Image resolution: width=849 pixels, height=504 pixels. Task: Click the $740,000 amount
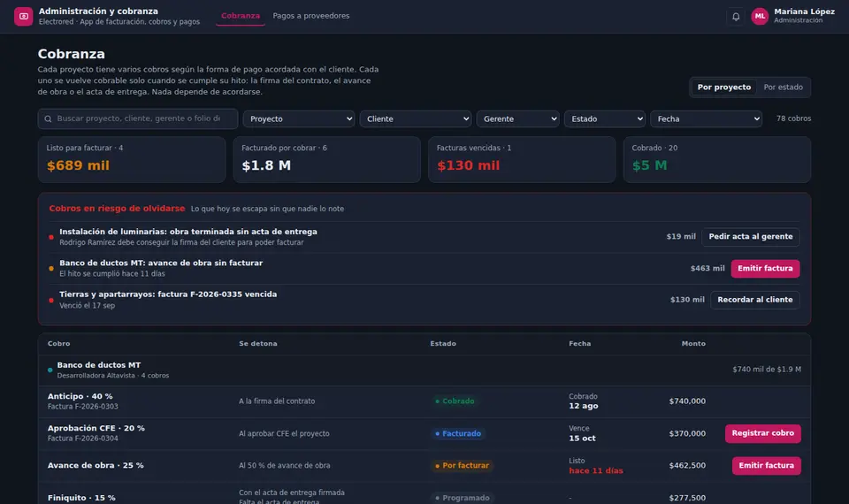pyautogui.click(x=687, y=401)
